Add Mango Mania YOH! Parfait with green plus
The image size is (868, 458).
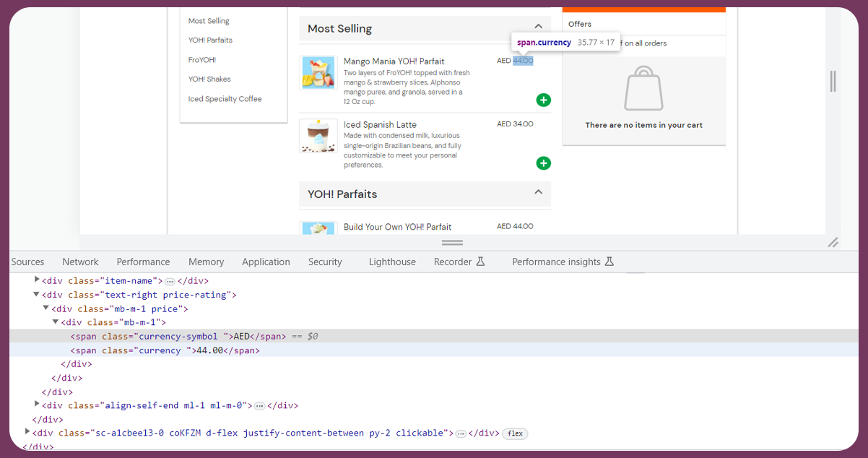click(x=543, y=100)
